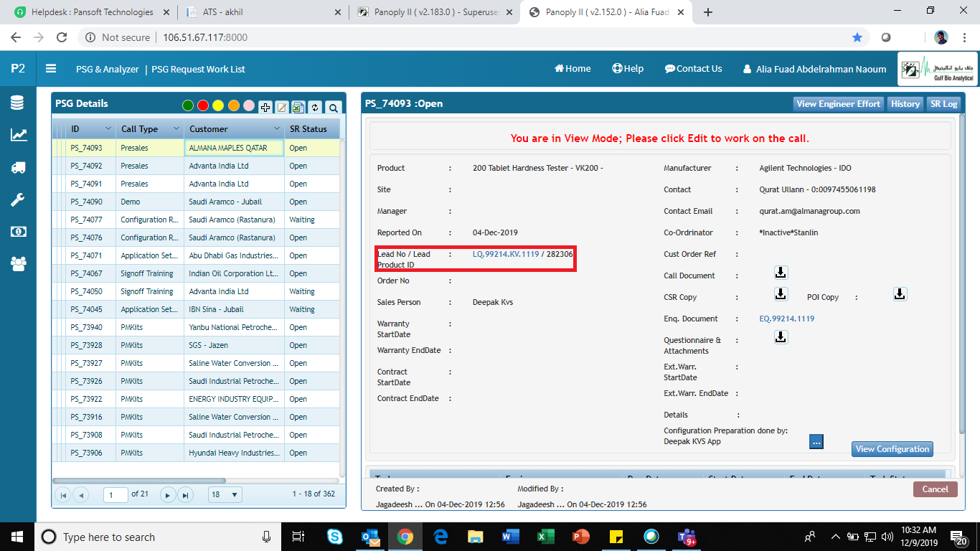This screenshot has height=551, width=980.
Task: Open Skype from the taskbar
Action: pyautogui.click(x=335, y=536)
